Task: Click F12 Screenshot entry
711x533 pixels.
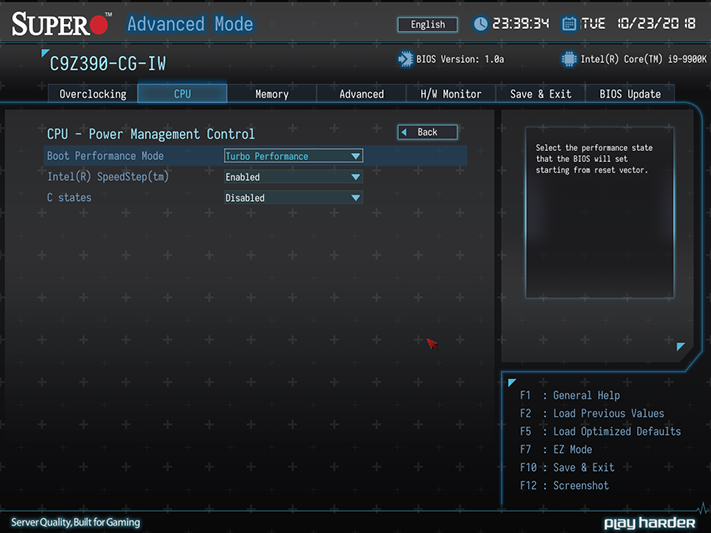Action: (565, 485)
